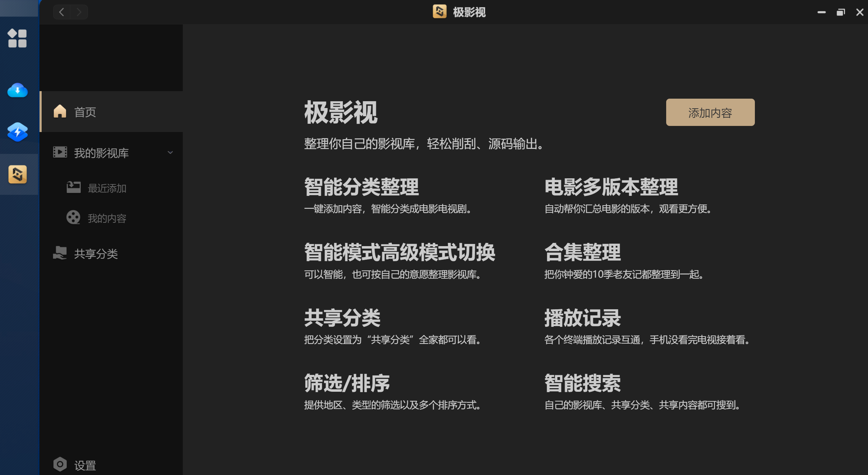Screen dimensions: 868x475
Task: Click the 添加内容 button
Action: (710, 112)
